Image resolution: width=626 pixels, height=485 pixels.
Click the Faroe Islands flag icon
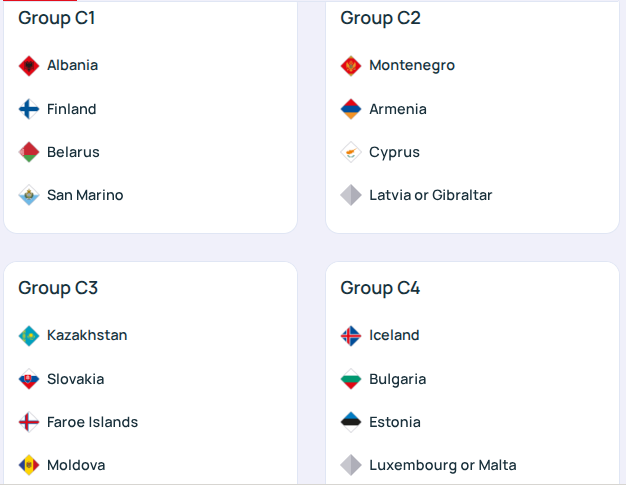tap(29, 422)
